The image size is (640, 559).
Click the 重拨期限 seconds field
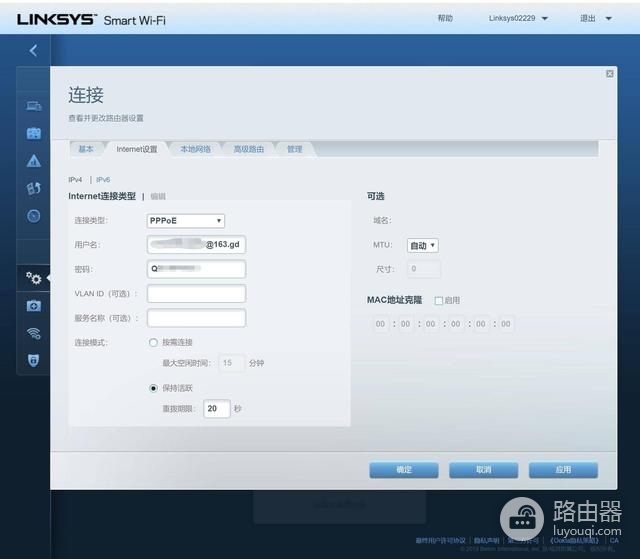[x=217, y=409]
